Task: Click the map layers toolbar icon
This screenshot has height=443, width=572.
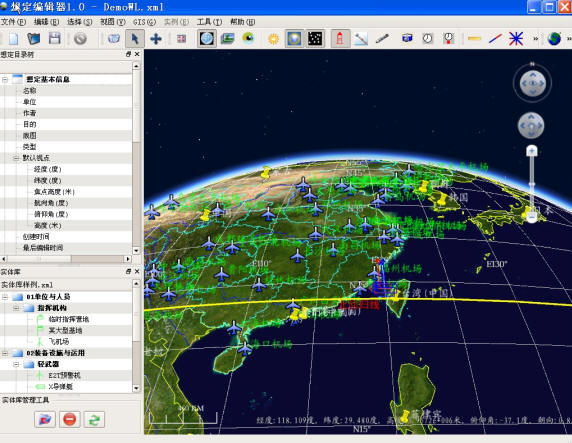Action: (227, 38)
